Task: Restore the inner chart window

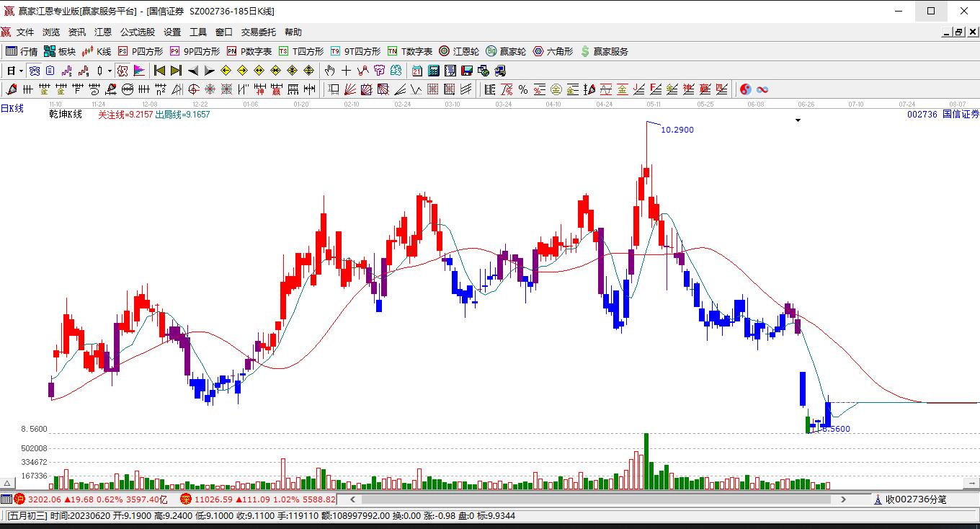Action: [959, 32]
